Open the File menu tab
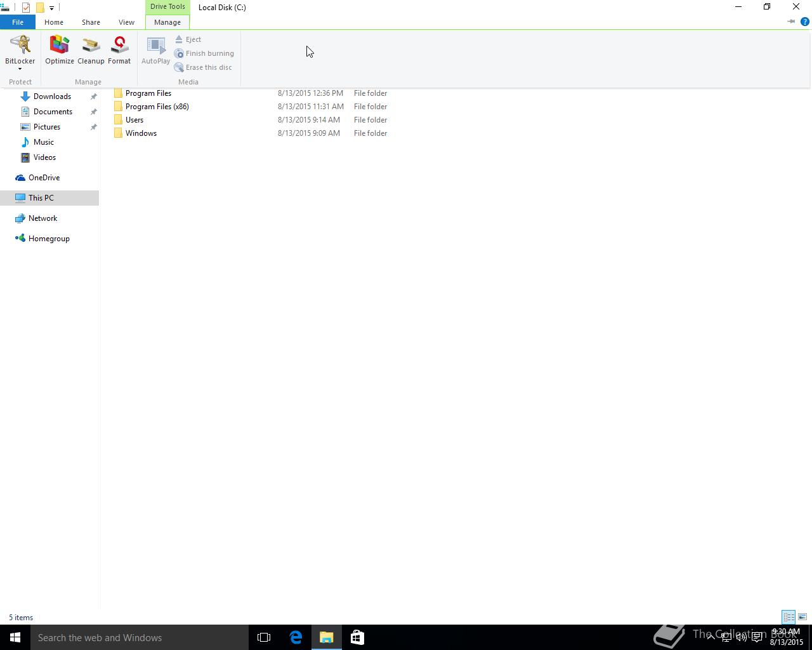Viewport: 812px width, 650px height. coord(18,22)
